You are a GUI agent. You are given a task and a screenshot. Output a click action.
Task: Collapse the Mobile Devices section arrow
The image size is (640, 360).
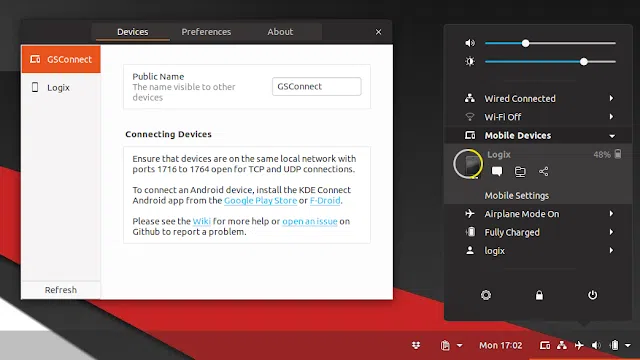(612, 136)
